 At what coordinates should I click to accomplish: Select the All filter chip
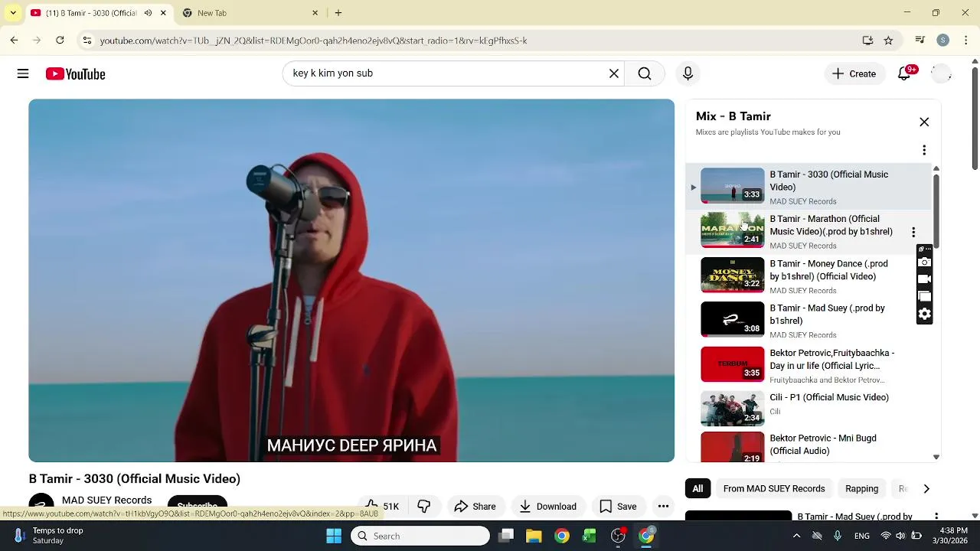[697, 488]
